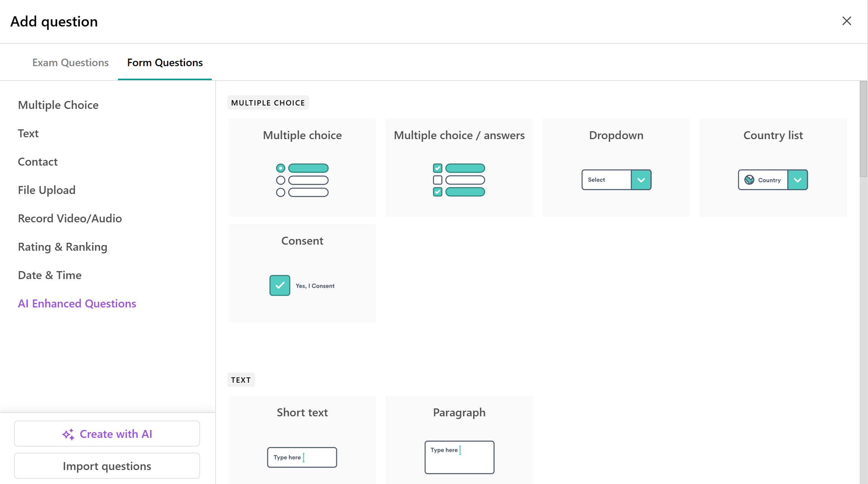Switch to the Exam Questions tab
Viewport: 868px width, 484px height.
pyautogui.click(x=70, y=62)
